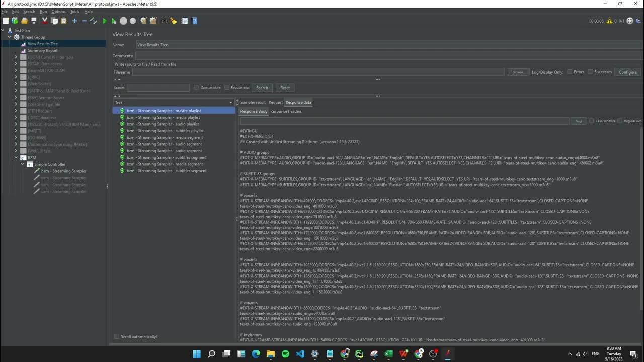
Task: Click the Paste clipboard toolbar icon
Action: 64,21
